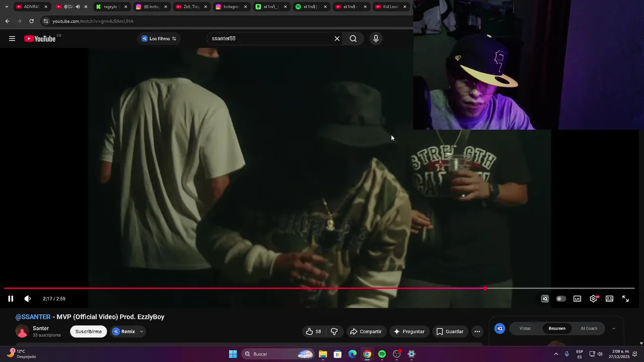Toggle the autoplay switch in player

561,299
